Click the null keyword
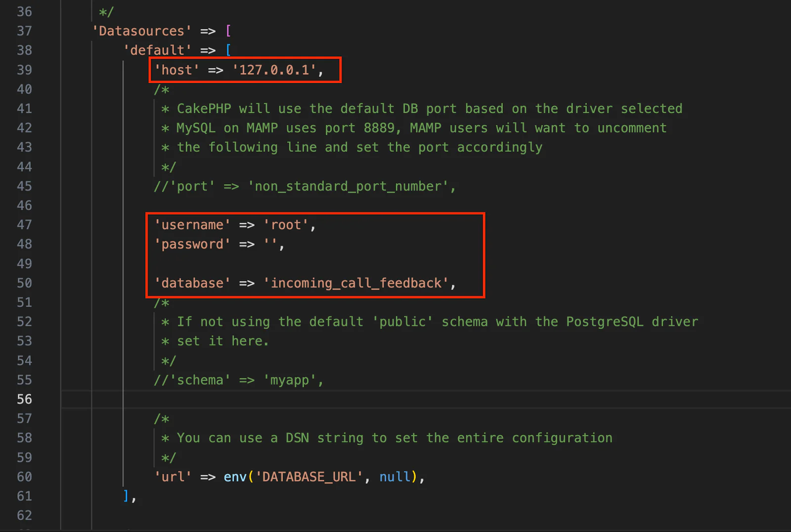791x532 pixels. [x=395, y=477]
